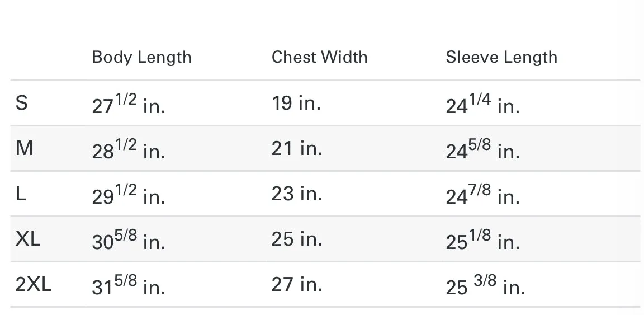Click the 24 1/4 in. sleeve length cell
The height and width of the screenshot is (315, 644).
click(x=483, y=104)
